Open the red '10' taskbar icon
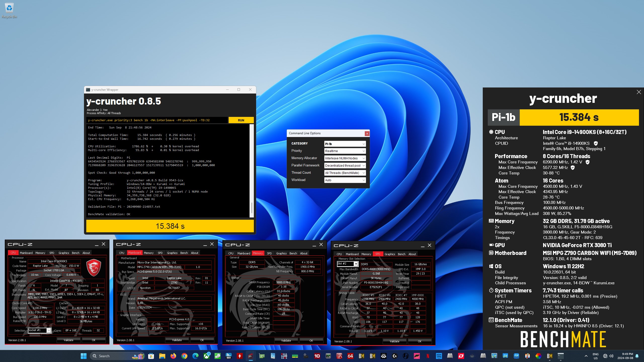Screen dimensions: 644x362 pyautogui.click(x=317, y=356)
